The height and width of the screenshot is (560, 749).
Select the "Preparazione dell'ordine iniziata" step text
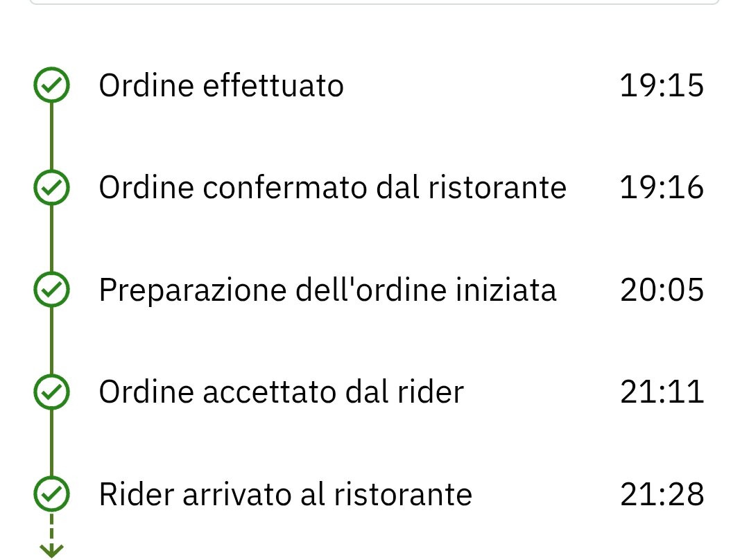(x=327, y=290)
